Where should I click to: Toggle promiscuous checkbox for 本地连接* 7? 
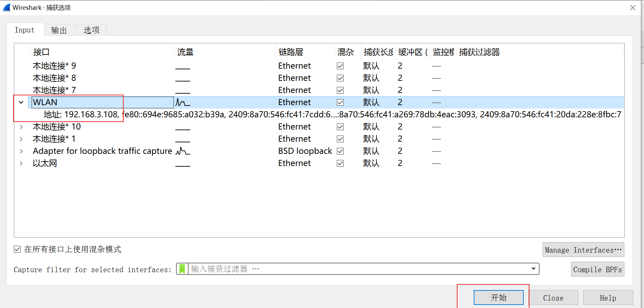coord(340,90)
